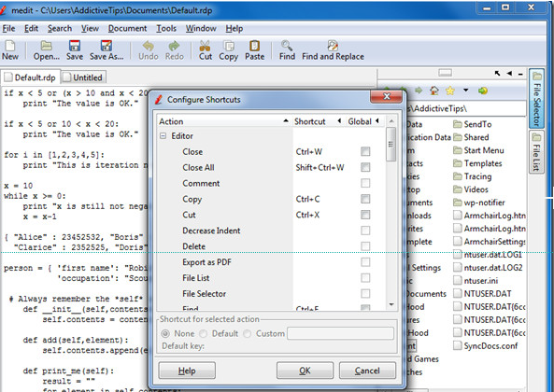The height and width of the screenshot is (392, 554).
Task: Select the File Selector action row
Action: click(x=270, y=294)
